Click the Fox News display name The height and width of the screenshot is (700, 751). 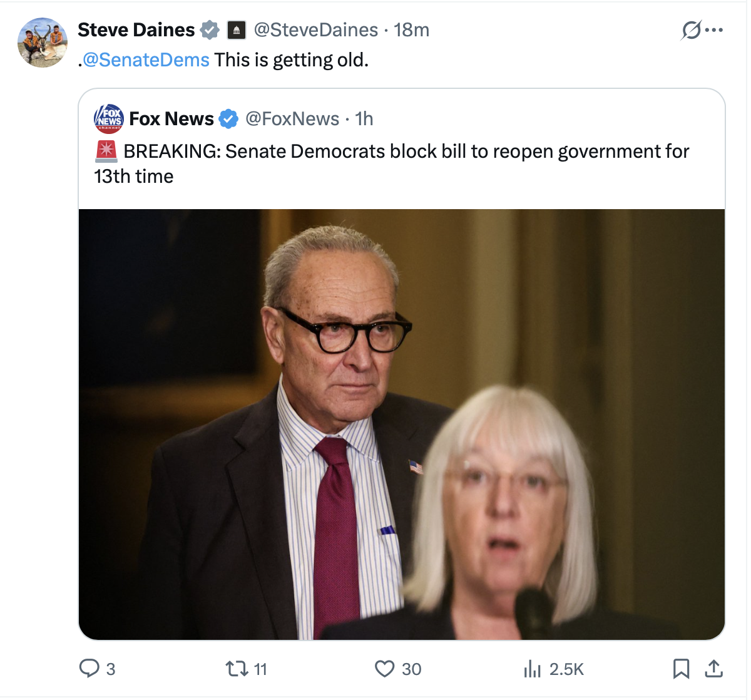click(x=171, y=118)
